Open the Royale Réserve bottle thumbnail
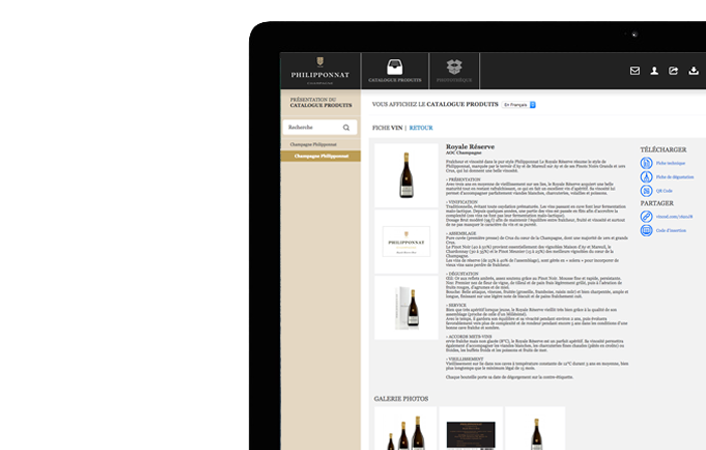The image size is (706, 450). [406, 176]
